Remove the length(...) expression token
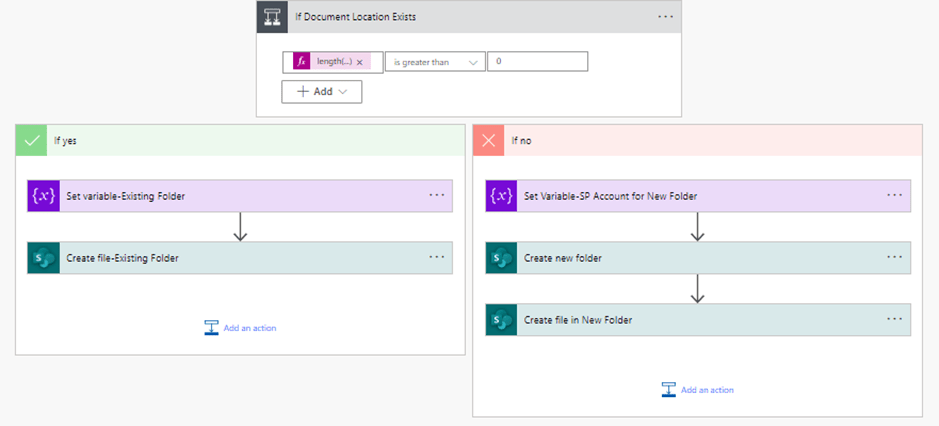Screen dimensions: 939x426 [360, 62]
